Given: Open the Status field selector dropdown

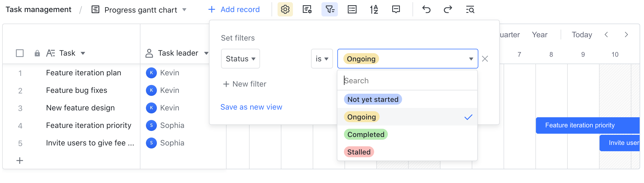Looking at the screenshot, I should point(240,59).
